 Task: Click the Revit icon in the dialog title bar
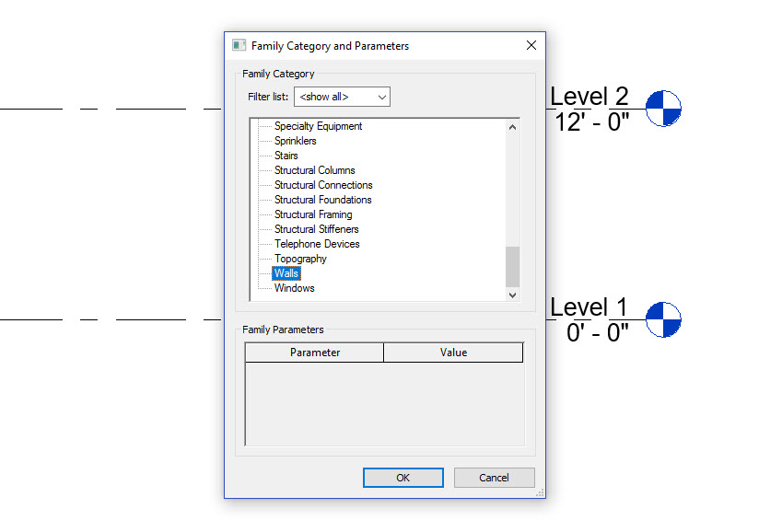click(238, 44)
